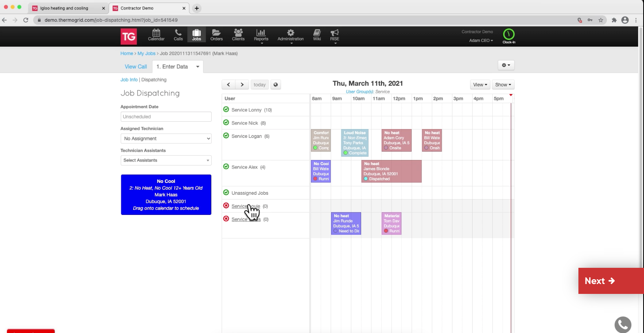Click the globe icon next to today
Screen dimensions: 644x333
pos(276,85)
